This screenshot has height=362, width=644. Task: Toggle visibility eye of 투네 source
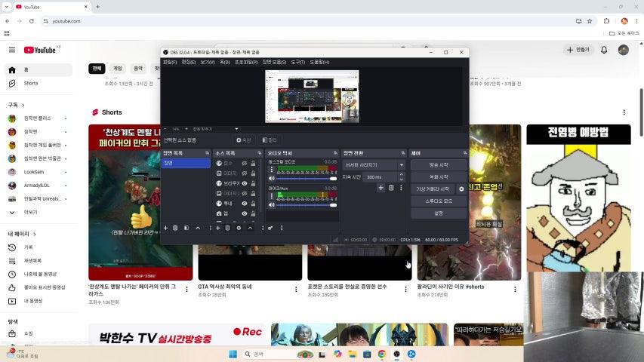coord(245,204)
